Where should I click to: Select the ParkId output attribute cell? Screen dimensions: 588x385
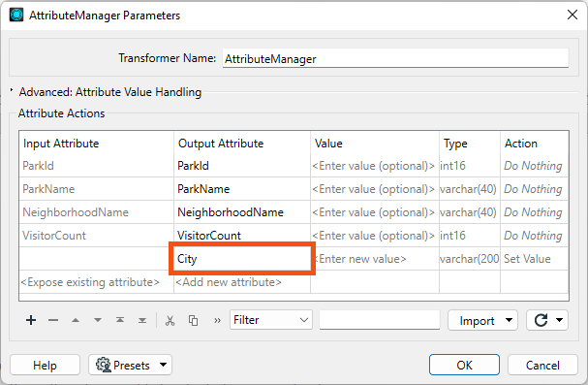coord(242,166)
